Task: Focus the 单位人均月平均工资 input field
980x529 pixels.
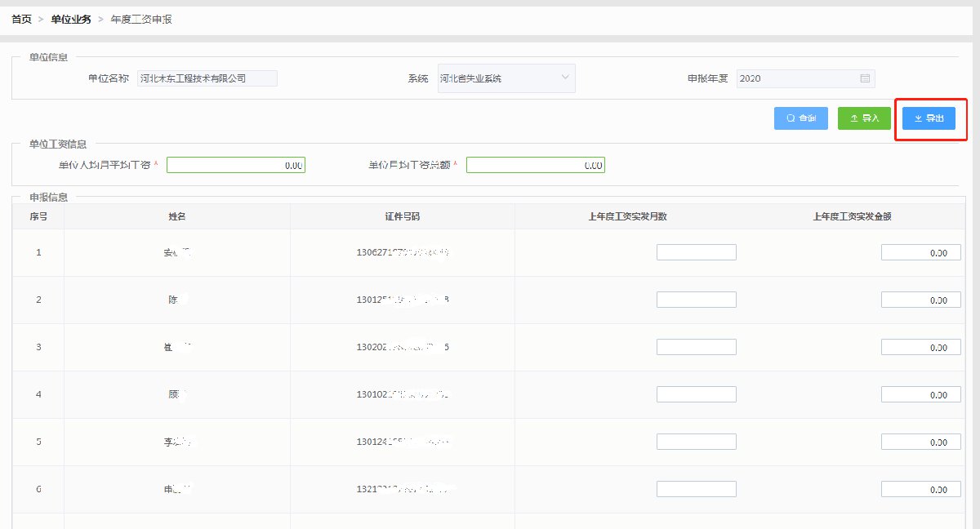Action: coord(235,165)
